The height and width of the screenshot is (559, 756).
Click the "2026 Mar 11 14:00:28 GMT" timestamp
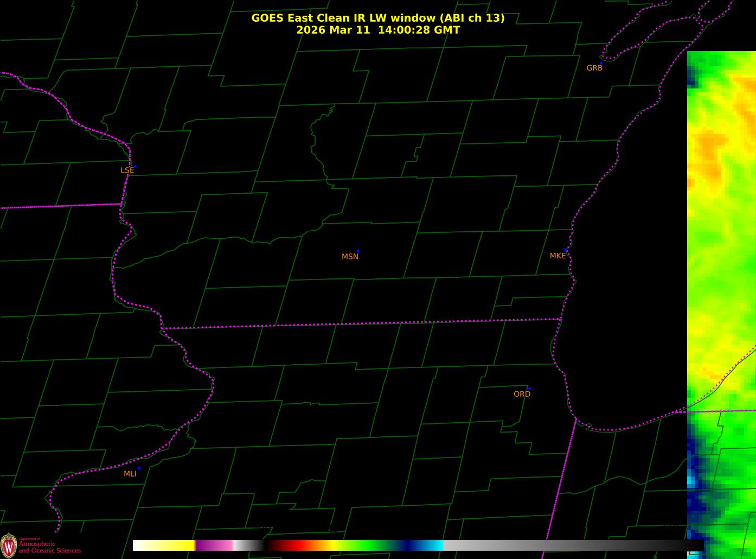(378, 30)
